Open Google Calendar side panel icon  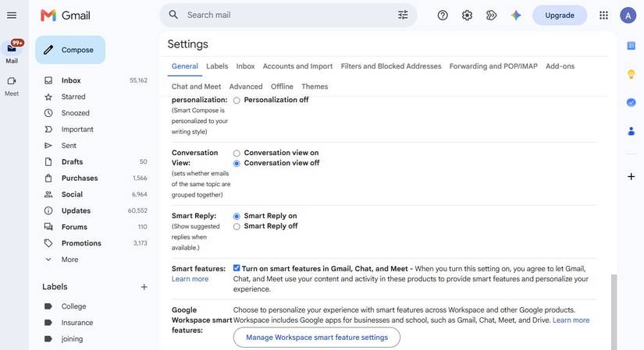(631, 45)
